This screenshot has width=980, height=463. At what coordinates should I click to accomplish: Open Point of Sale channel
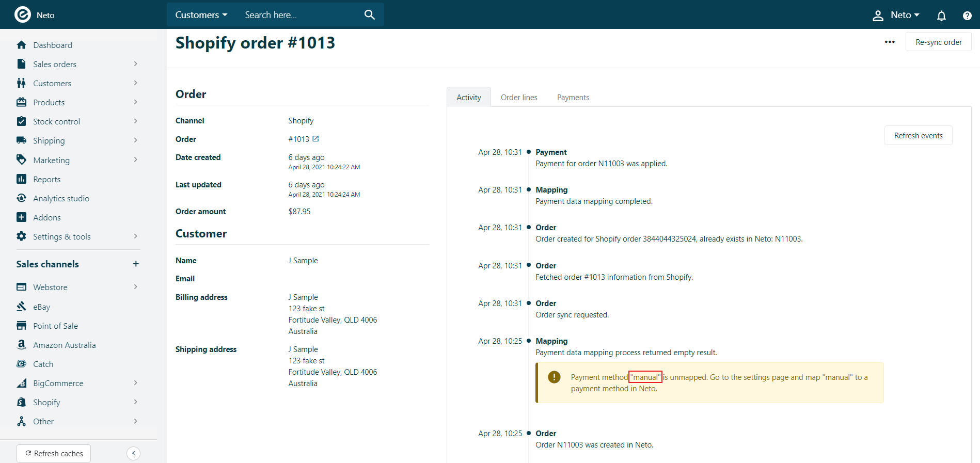(55, 326)
